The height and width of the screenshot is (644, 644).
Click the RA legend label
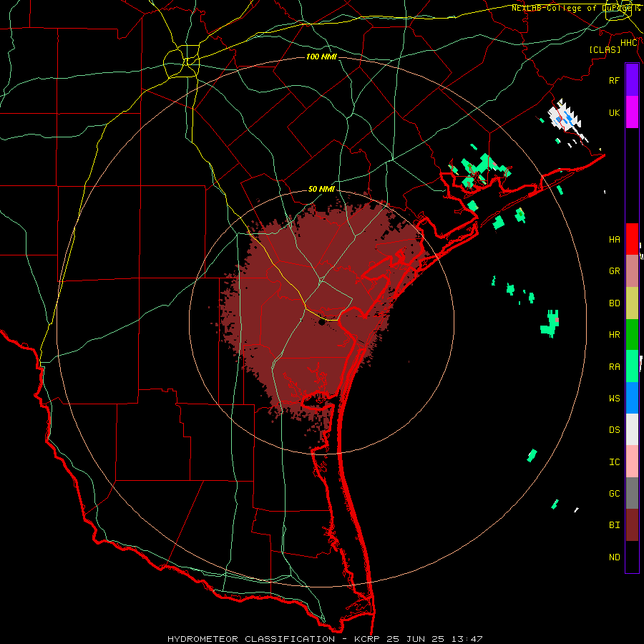[614, 367]
